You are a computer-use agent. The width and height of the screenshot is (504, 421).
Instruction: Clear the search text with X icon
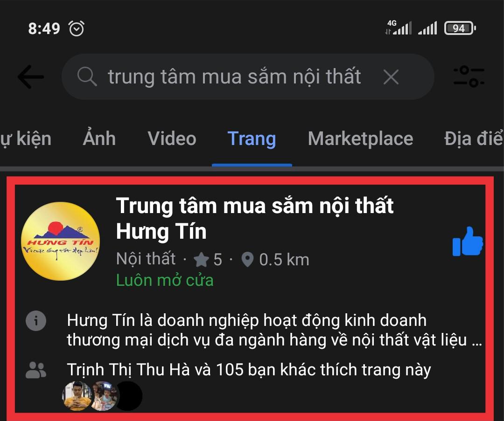pyautogui.click(x=391, y=77)
